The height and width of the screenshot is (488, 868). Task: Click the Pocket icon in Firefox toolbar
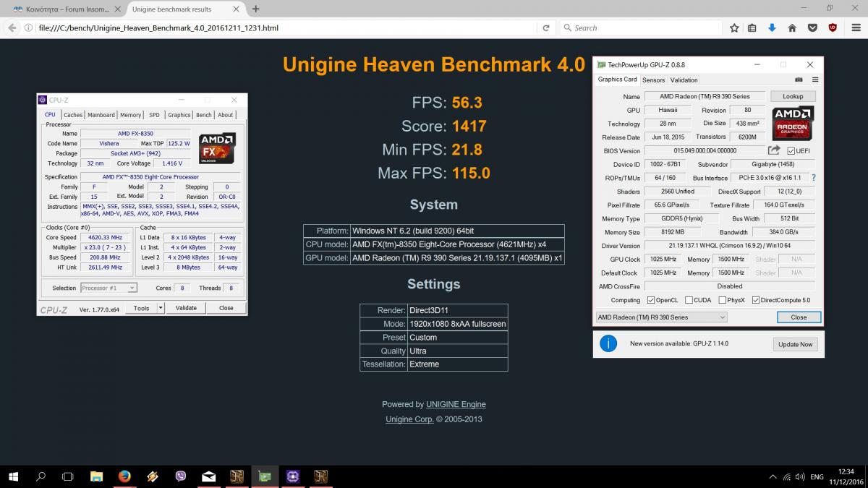(812, 28)
